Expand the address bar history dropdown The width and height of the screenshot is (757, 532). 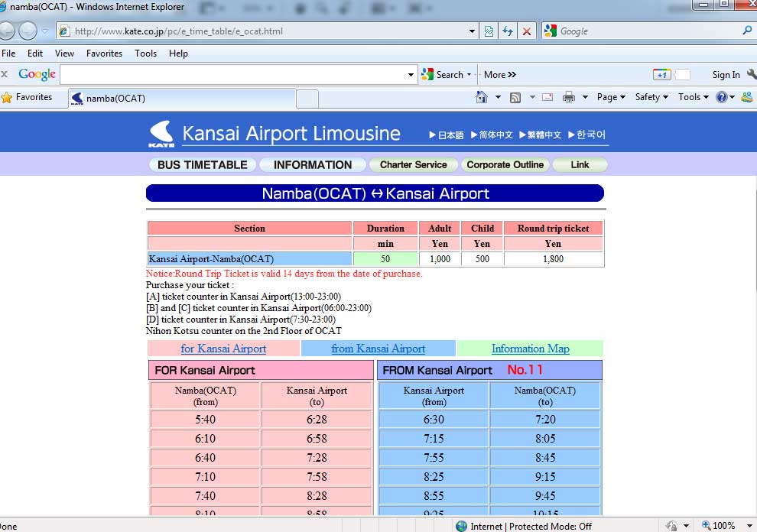tap(472, 31)
